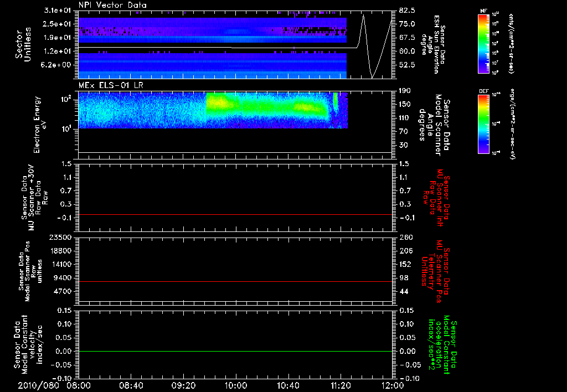Click the 09:20 time axis label

(184, 385)
